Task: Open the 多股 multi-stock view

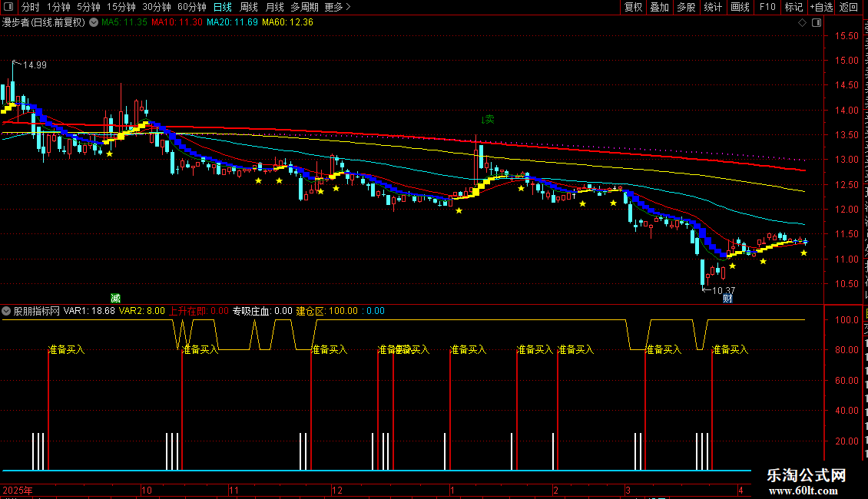Action: [x=686, y=7]
